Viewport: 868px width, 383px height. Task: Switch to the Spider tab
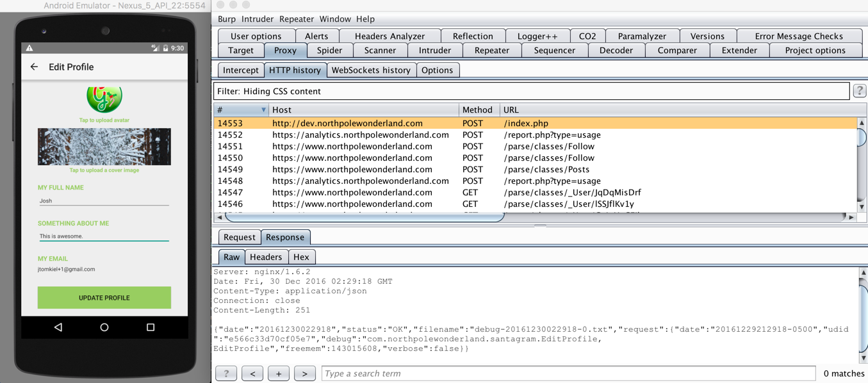click(329, 50)
